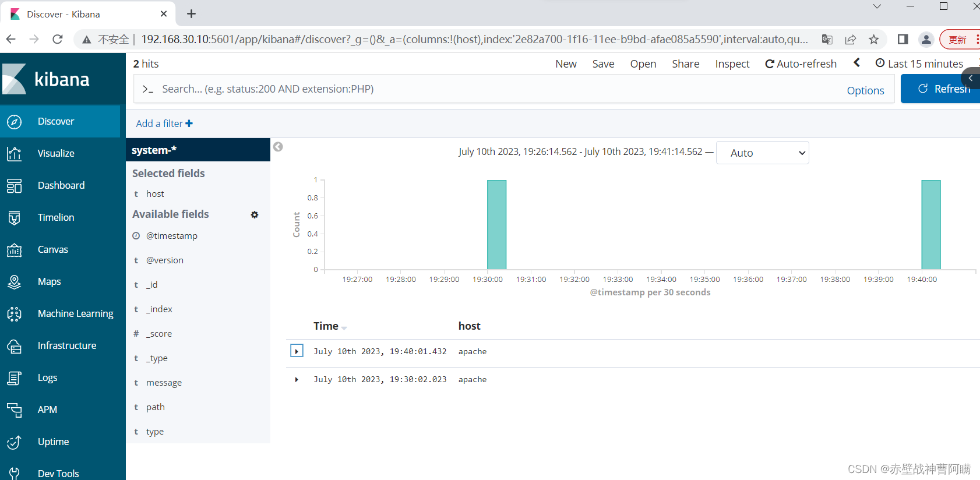The width and height of the screenshot is (980, 480).
Task: Step time range backward with left chevron
Action: (856, 63)
